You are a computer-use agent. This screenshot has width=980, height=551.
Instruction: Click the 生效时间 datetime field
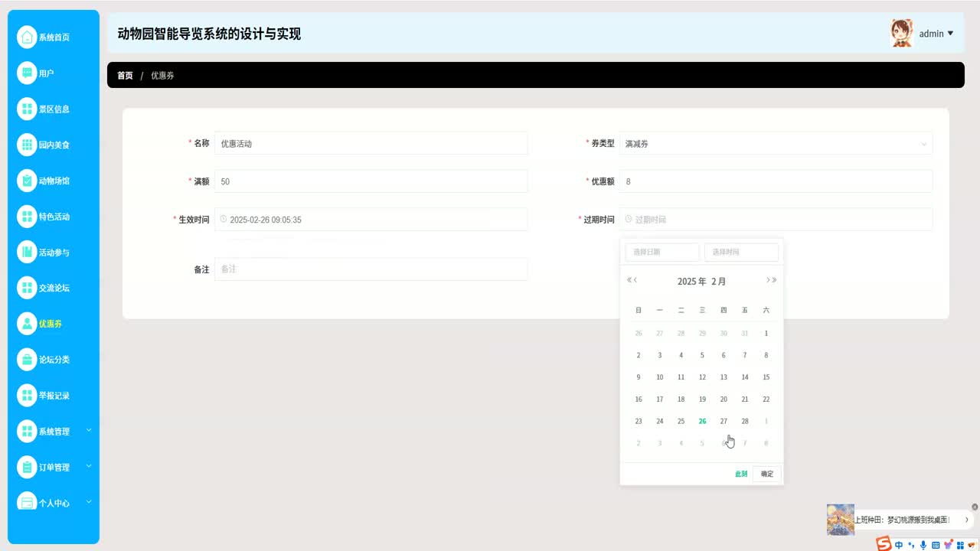pyautogui.click(x=371, y=220)
